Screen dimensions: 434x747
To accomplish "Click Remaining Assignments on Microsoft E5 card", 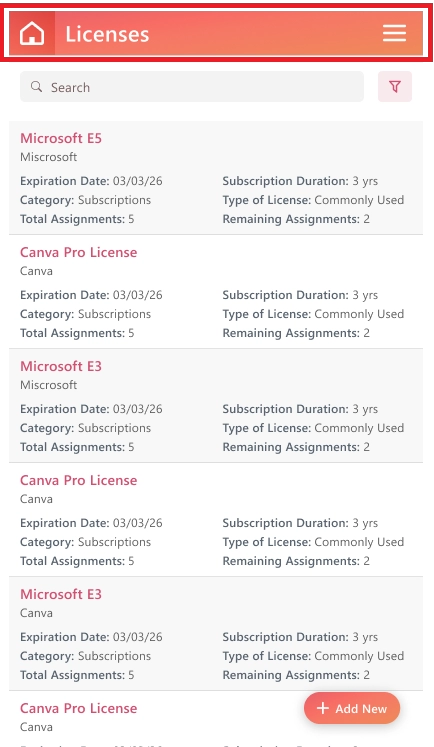I will pyautogui.click(x=296, y=219).
